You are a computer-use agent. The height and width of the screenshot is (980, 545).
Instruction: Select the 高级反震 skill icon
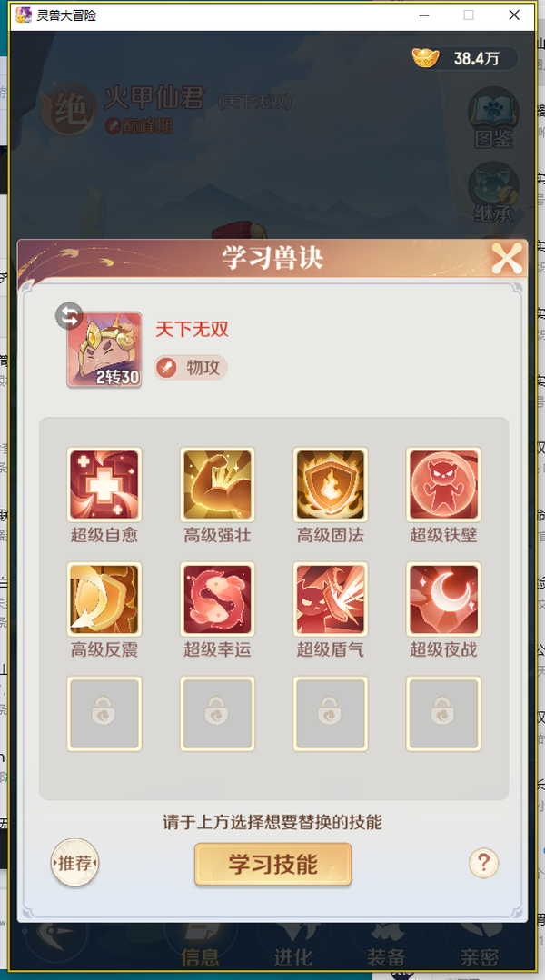coord(104,599)
